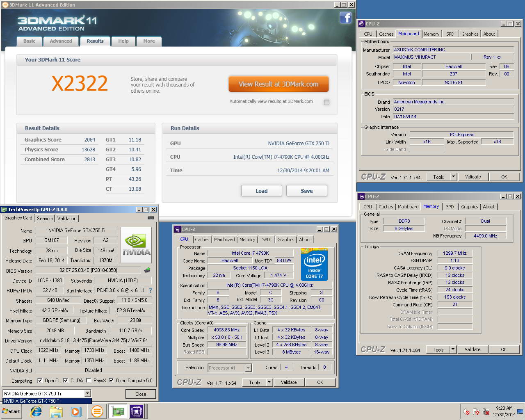Click the BIOS Version field in GPU-Z
Screen dimensions: 525x420
(x=88, y=270)
